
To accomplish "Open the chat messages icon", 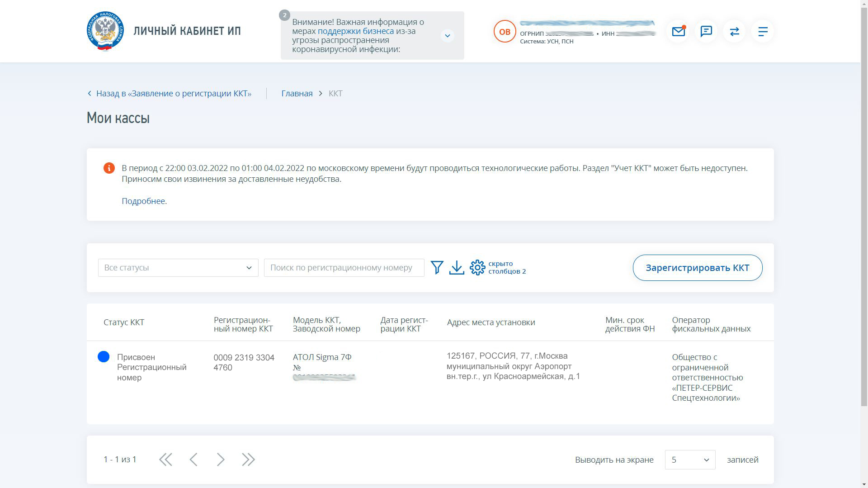I will coord(706,31).
